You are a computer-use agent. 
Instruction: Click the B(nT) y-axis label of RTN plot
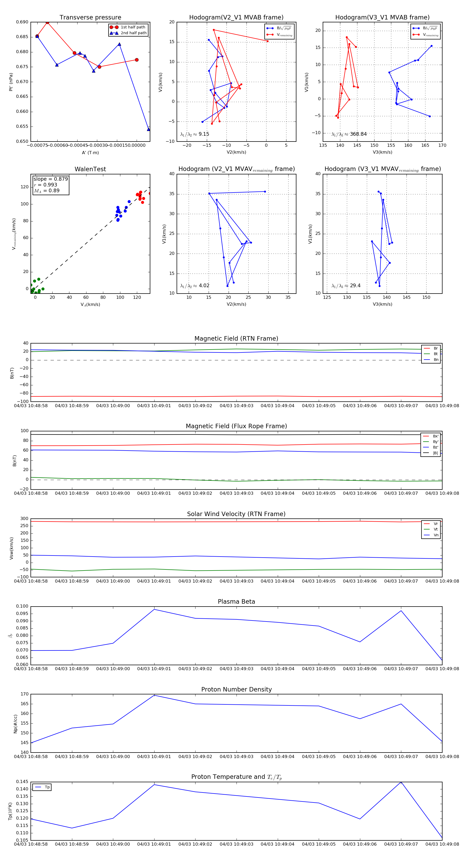tap(12, 373)
